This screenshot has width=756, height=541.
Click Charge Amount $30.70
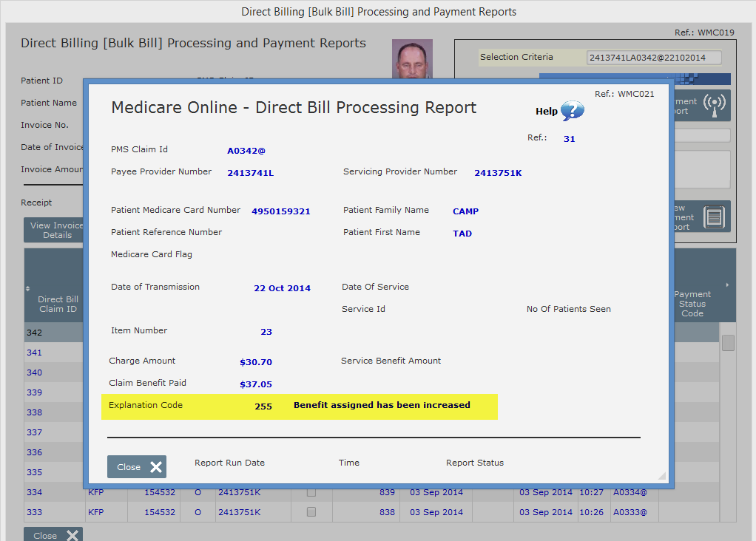(x=256, y=362)
